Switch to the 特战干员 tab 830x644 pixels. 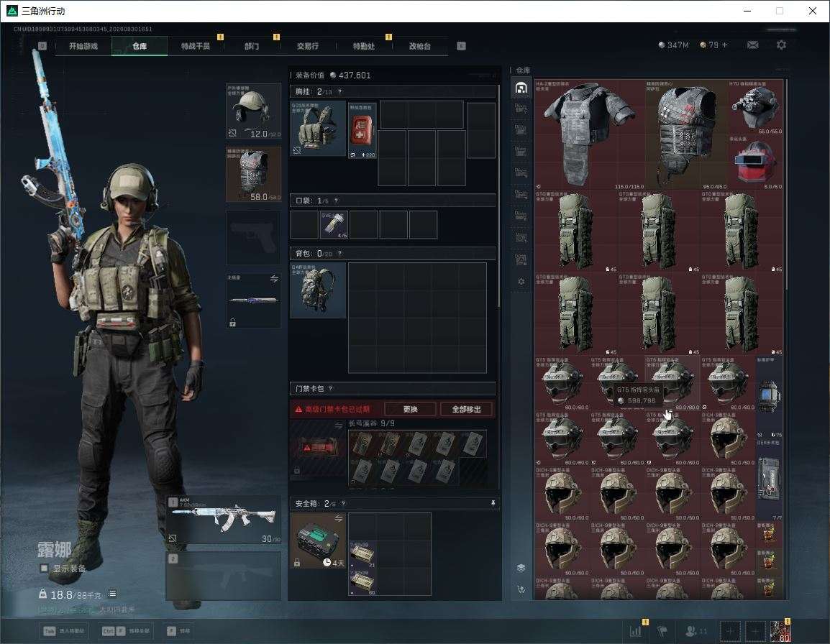[196, 46]
